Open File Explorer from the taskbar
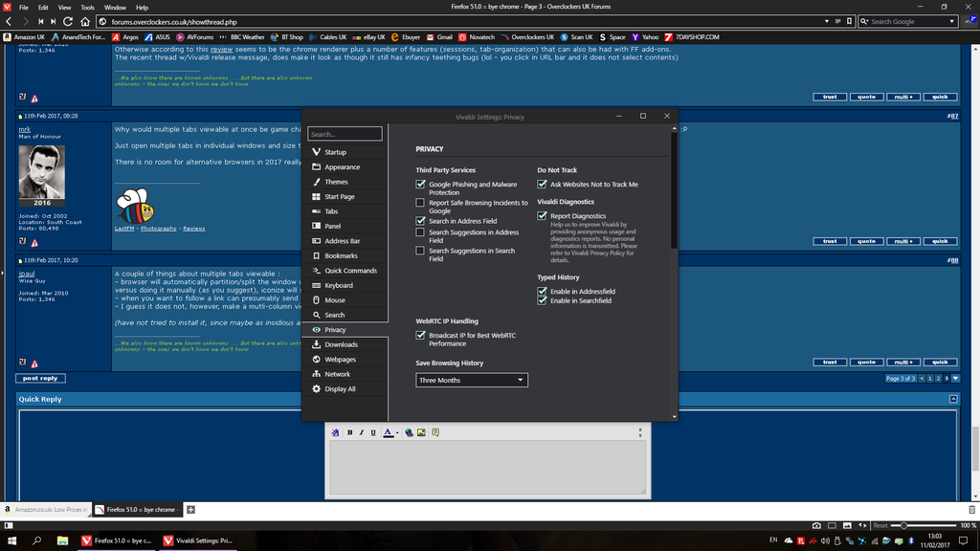This screenshot has height=551, width=980. [62, 540]
